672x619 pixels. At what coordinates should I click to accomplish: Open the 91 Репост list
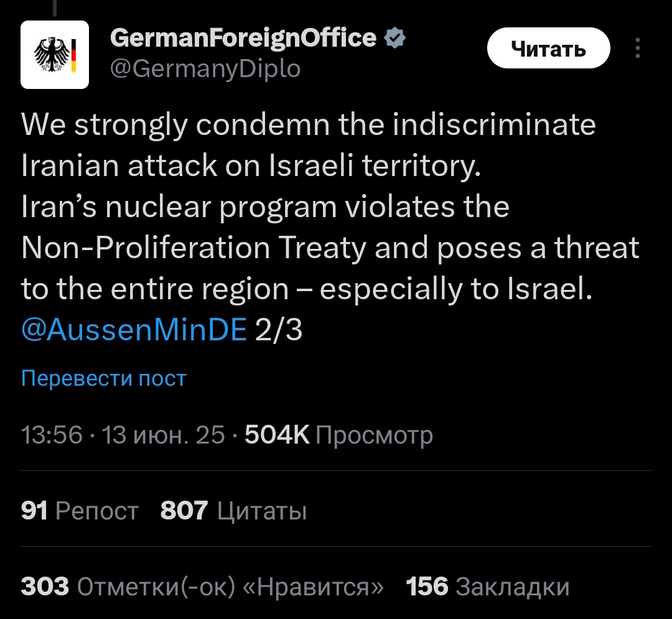[80, 511]
